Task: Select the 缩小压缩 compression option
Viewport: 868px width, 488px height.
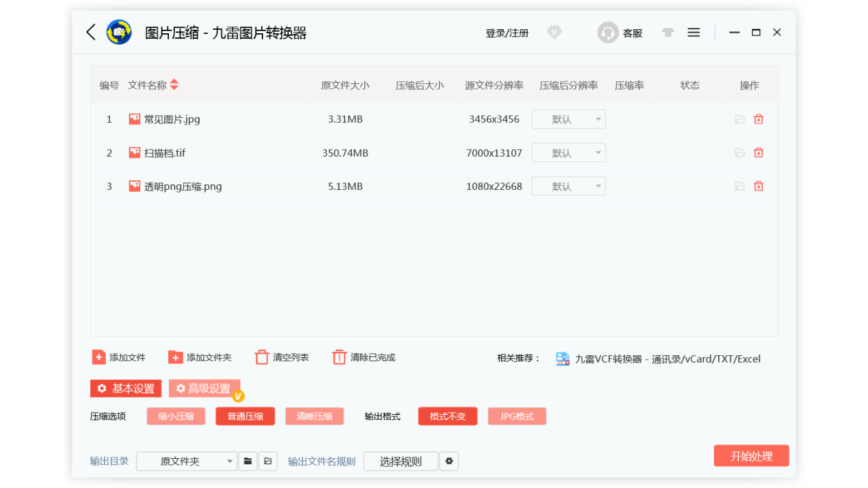Action: coord(176,415)
